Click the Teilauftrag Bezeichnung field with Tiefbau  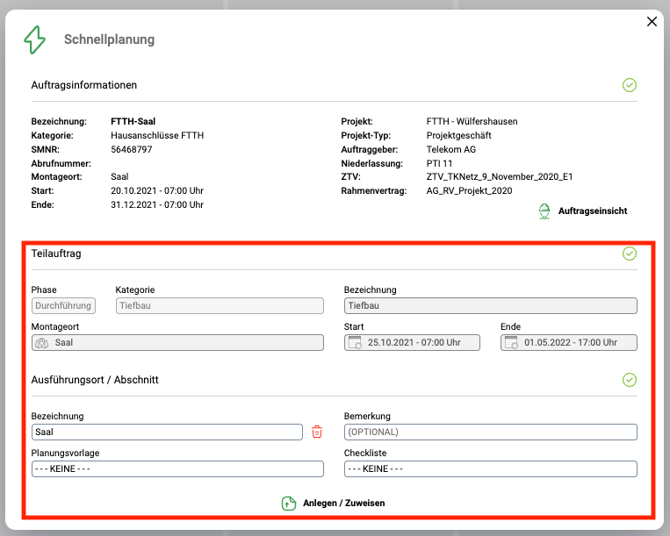490,306
